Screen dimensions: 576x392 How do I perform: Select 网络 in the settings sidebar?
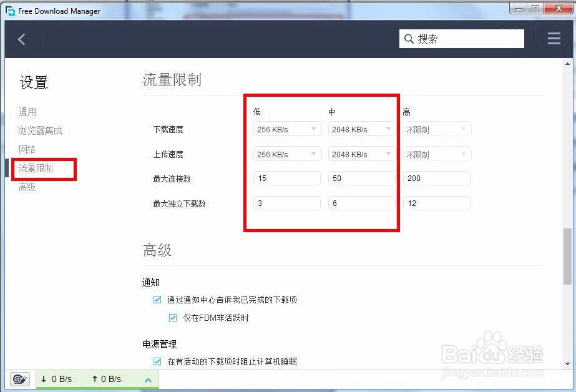pos(27,149)
